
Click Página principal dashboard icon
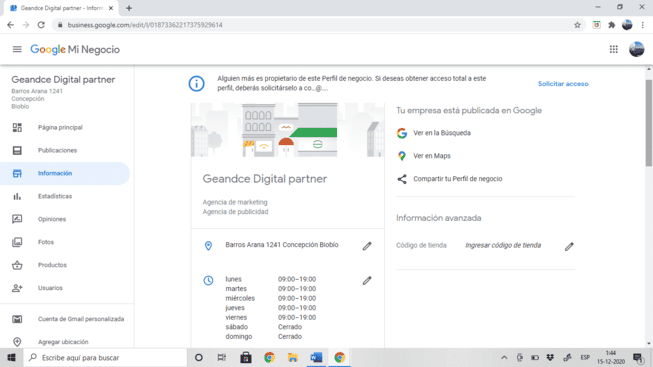pos(17,127)
